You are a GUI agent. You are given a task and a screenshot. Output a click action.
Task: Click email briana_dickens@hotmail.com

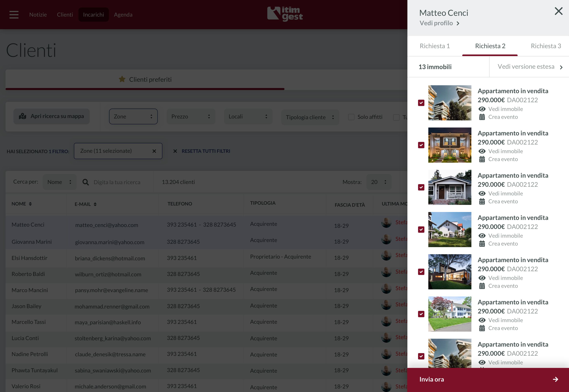point(110,258)
